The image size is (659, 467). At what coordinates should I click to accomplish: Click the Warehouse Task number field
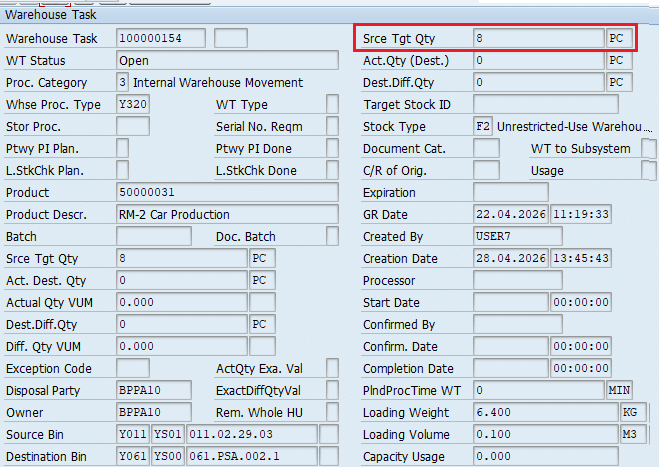coord(161,39)
